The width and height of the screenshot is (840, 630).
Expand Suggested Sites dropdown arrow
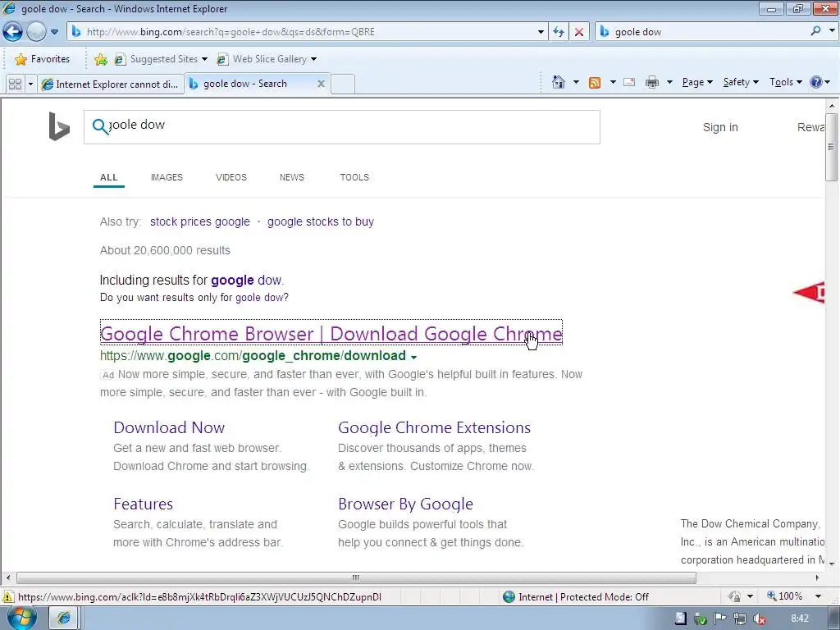point(204,59)
